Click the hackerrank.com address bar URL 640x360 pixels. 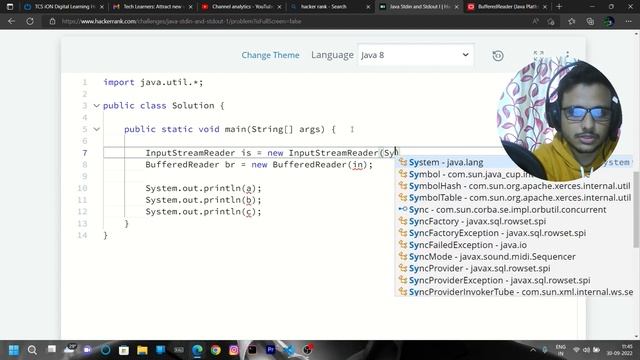click(x=182, y=21)
